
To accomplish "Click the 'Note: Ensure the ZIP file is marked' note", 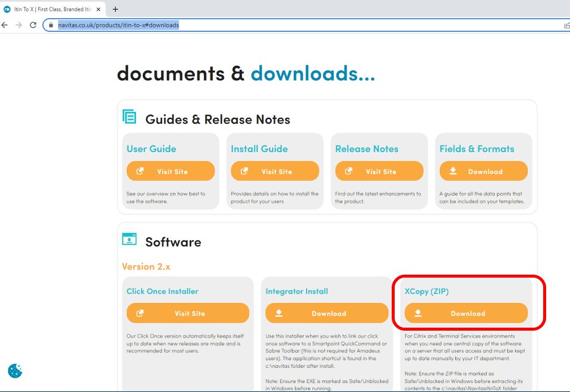I will click(463, 381).
